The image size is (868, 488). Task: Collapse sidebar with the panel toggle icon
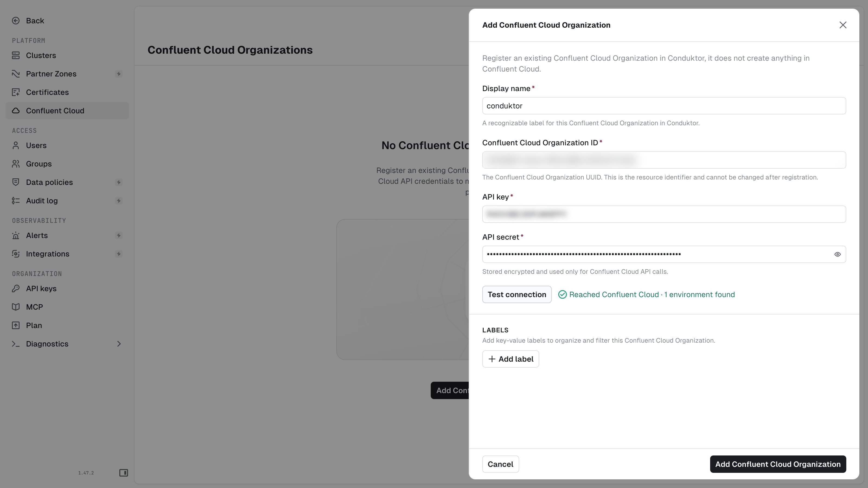pos(124,473)
